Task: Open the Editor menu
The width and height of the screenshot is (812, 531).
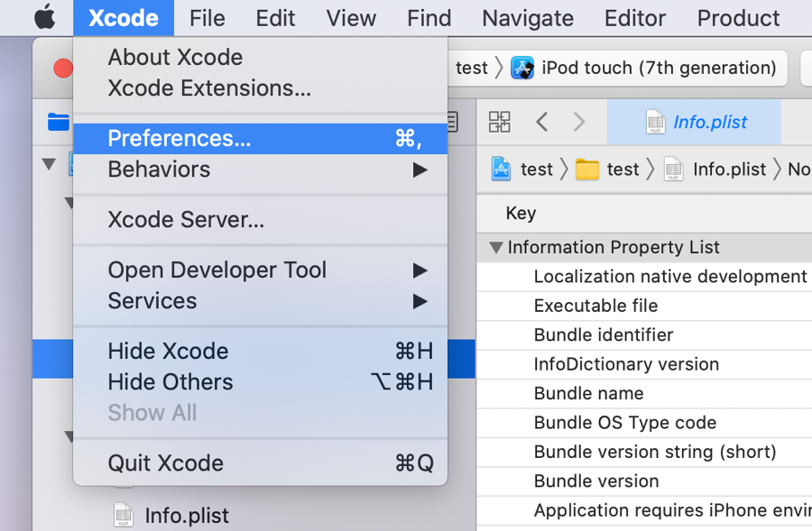Action: point(635,17)
